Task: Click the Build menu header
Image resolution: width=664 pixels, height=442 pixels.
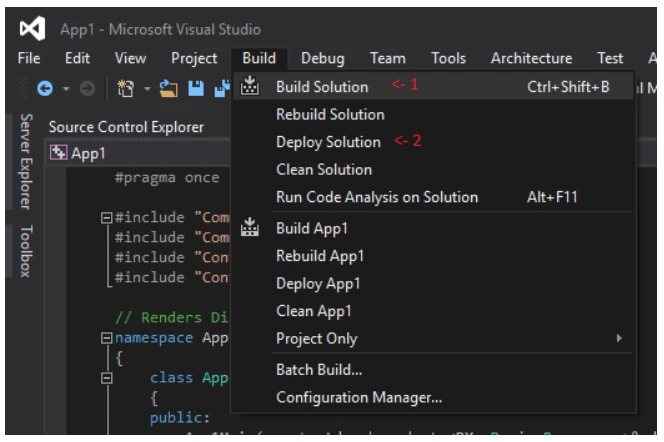Action: pos(259,58)
